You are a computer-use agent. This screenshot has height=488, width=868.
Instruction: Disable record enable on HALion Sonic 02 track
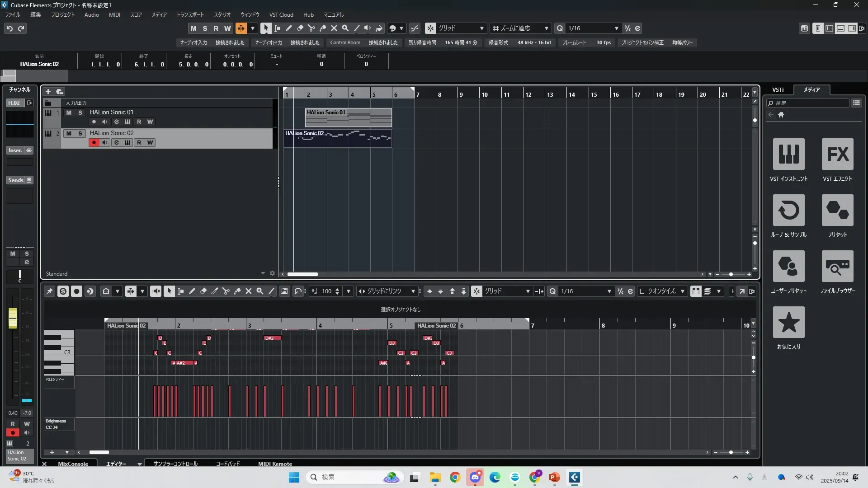94,143
